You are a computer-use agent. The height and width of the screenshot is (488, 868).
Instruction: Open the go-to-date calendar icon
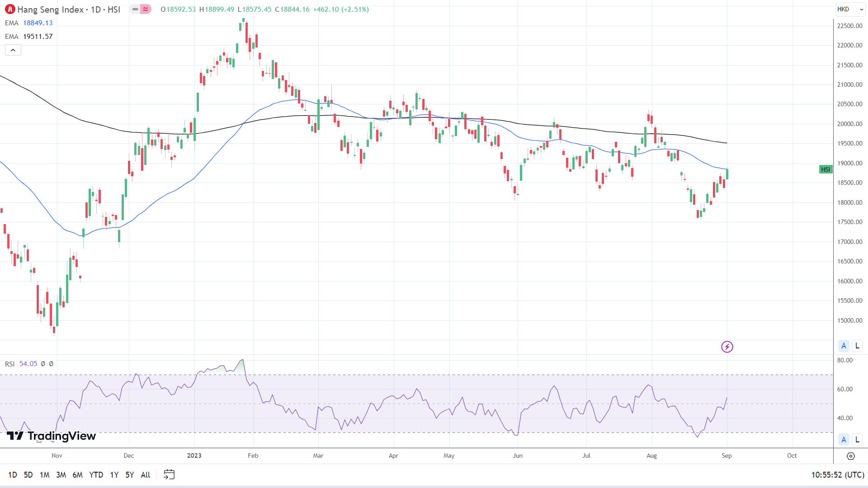click(169, 474)
